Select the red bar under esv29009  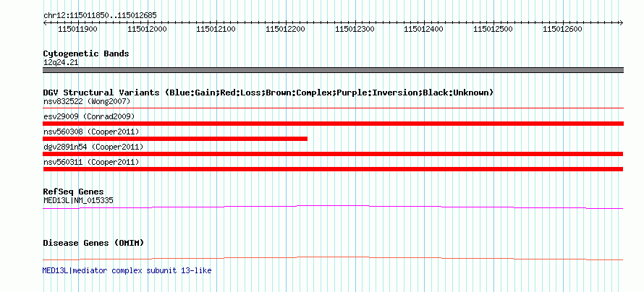click(x=333, y=124)
